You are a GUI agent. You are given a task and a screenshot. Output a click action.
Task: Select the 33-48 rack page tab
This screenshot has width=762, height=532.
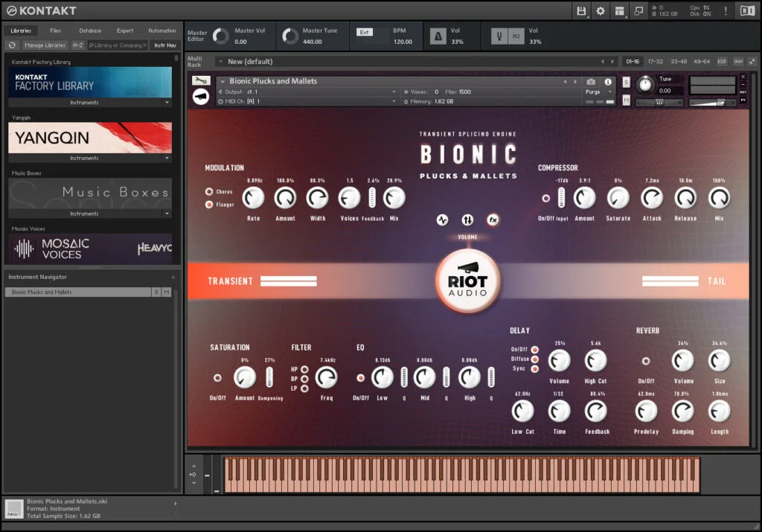click(679, 62)
